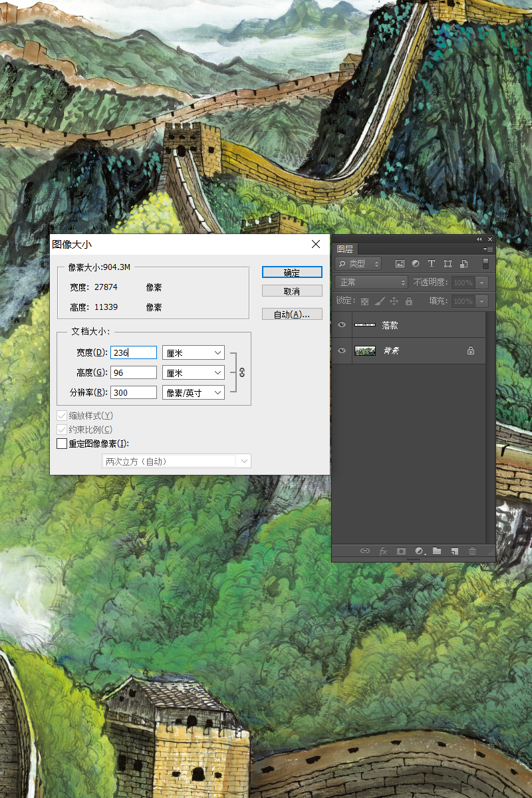Open the height unit 厘米 dropdown
The width and height of the screenshot is (532, 798).
194,372
